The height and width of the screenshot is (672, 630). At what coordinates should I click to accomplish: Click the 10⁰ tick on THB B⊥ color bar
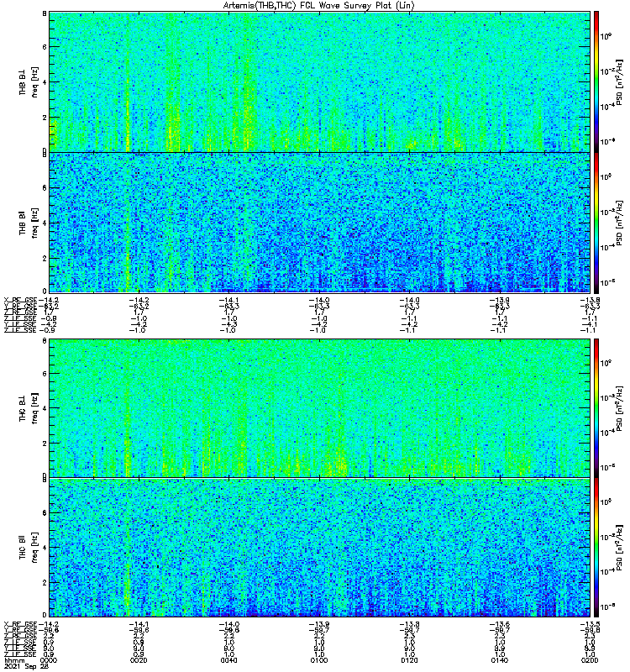tap(606, 36)
